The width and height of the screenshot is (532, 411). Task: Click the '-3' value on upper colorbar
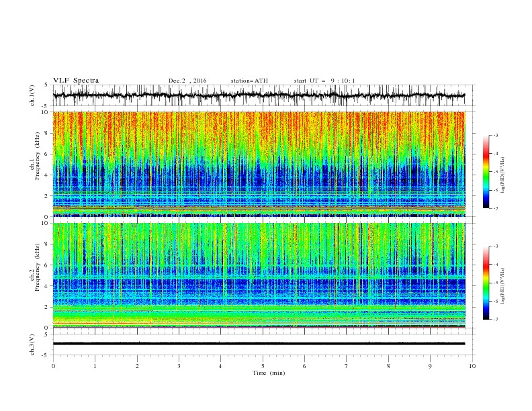496,135
